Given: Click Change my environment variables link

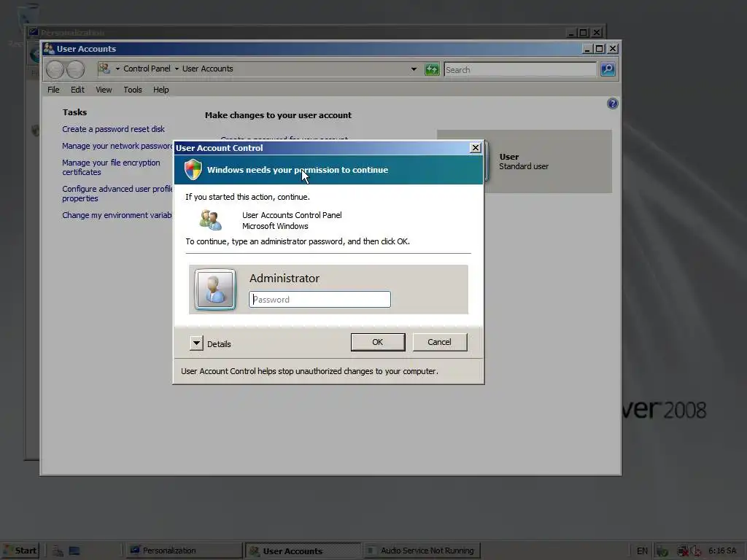Looking at the screenshot, I should click(117, 215).
